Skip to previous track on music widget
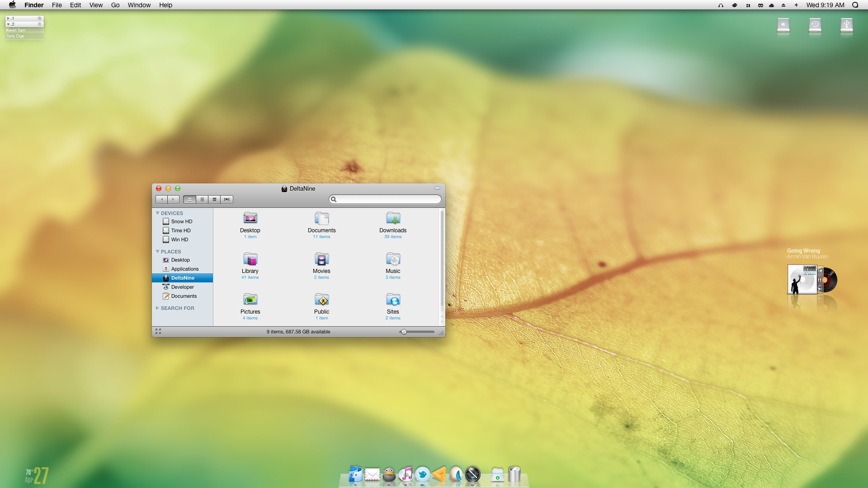 (x=820, y=271)
